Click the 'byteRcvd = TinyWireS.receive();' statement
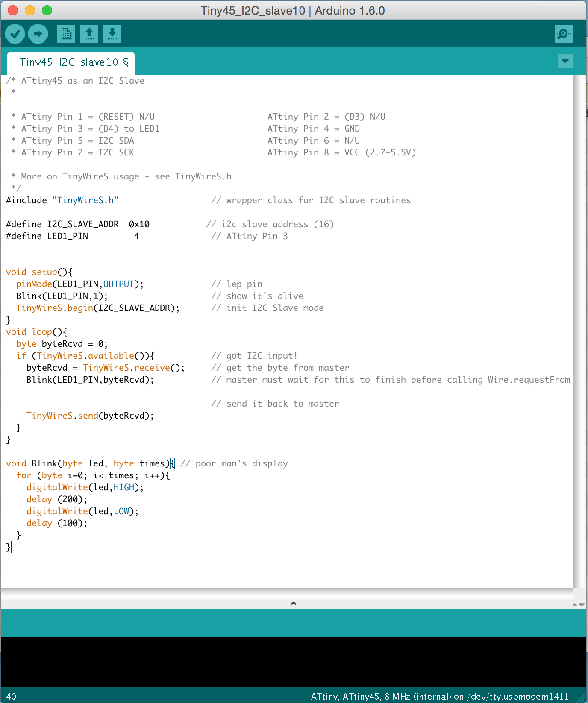 (106, 368)
